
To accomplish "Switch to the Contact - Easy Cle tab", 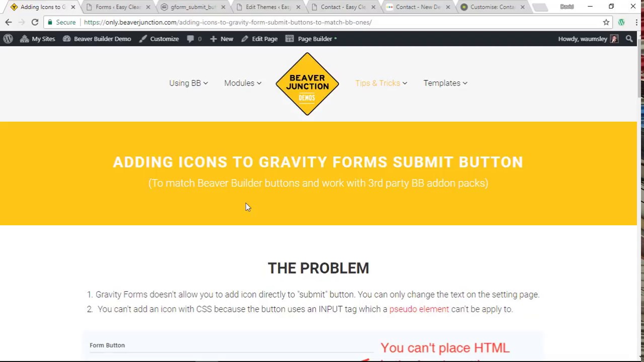I will tap(343, 7).
